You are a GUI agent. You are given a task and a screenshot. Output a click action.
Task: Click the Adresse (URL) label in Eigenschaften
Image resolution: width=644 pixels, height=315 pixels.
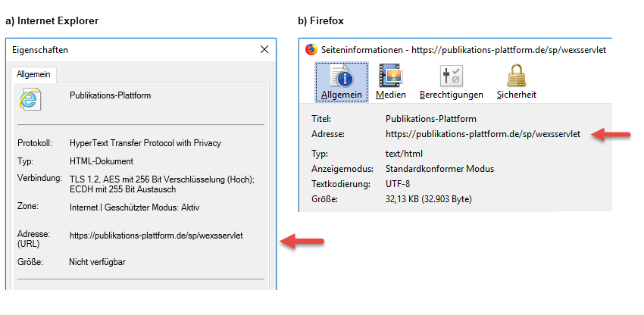[x=33, y=239]
